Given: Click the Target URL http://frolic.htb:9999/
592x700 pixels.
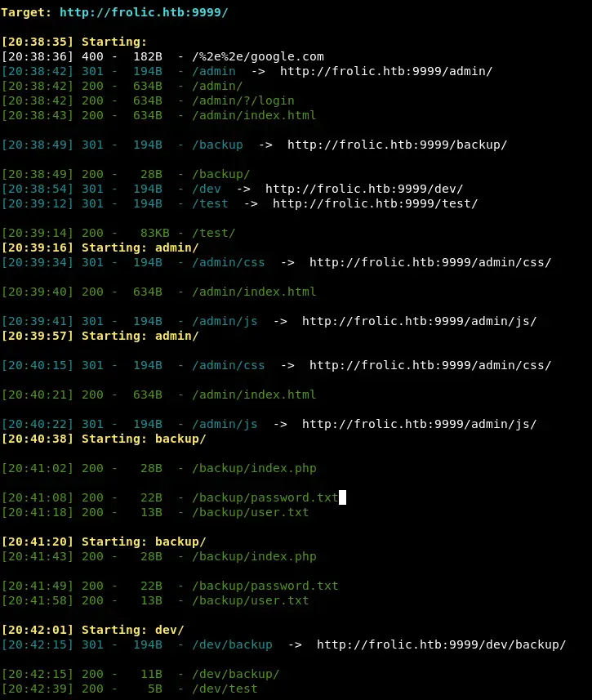Looking at the screenshot, I should coord(144,13).
